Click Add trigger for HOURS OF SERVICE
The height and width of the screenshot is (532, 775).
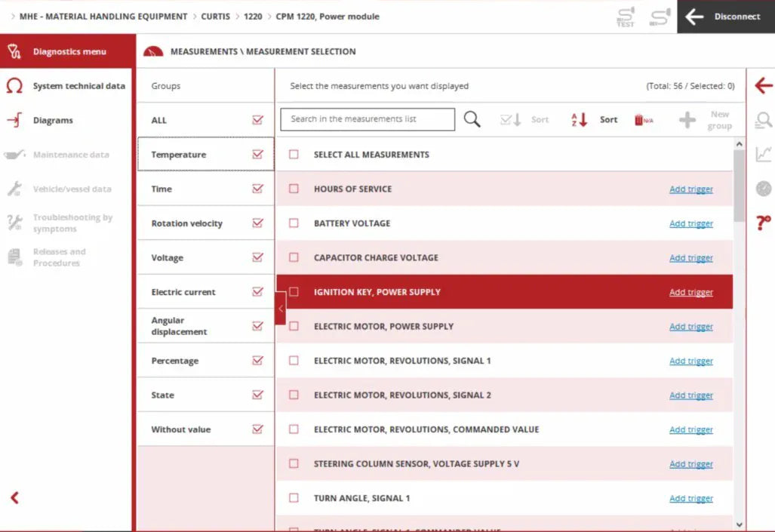(x=690, y=189)
